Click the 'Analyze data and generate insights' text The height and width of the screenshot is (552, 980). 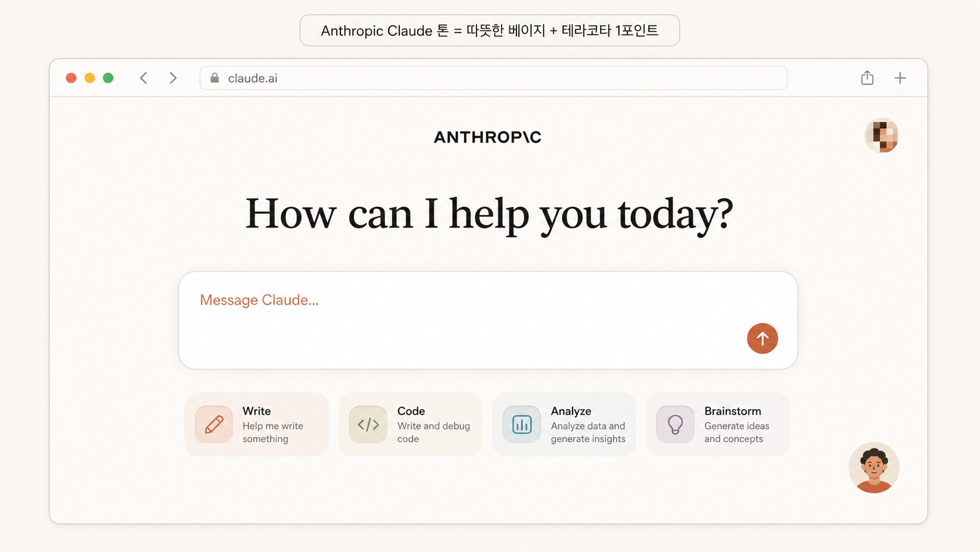coord(588,432)
